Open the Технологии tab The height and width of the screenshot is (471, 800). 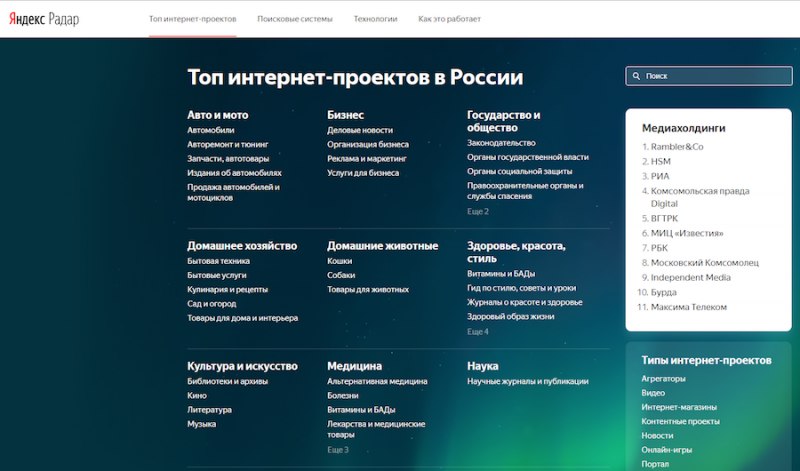375,19
